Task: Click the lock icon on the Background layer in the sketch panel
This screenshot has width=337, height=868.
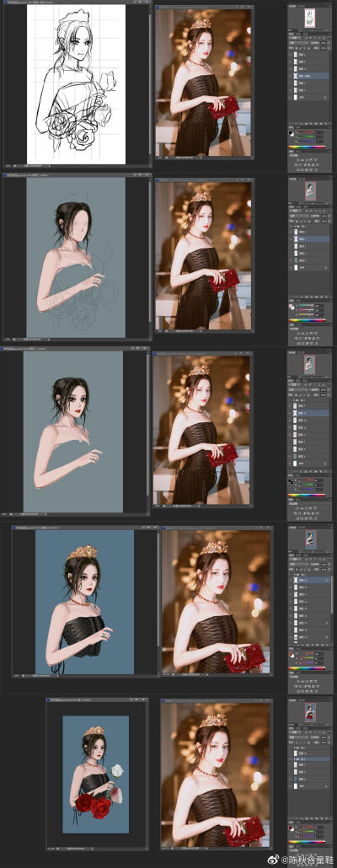Action: tap(325, 98)
